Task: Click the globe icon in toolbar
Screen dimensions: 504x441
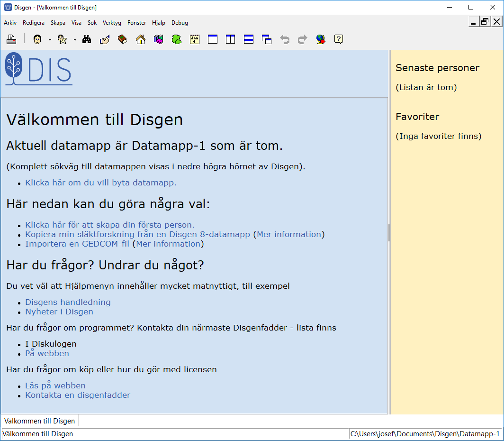Action: [x=321, y=39]
